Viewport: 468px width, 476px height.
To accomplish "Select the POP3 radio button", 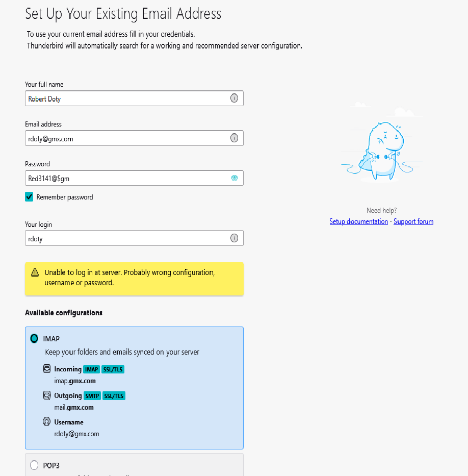I will pos(34,465).
